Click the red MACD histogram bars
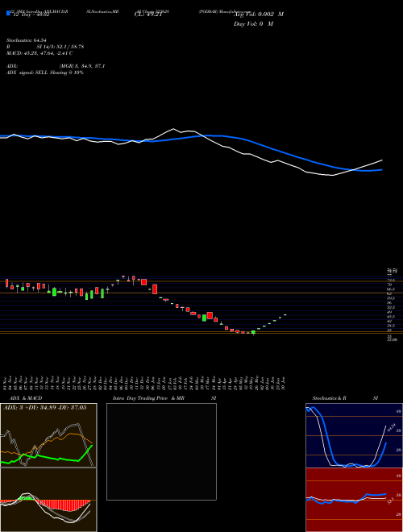Viewport: 403px width, 532px height. tap(64, 505)
